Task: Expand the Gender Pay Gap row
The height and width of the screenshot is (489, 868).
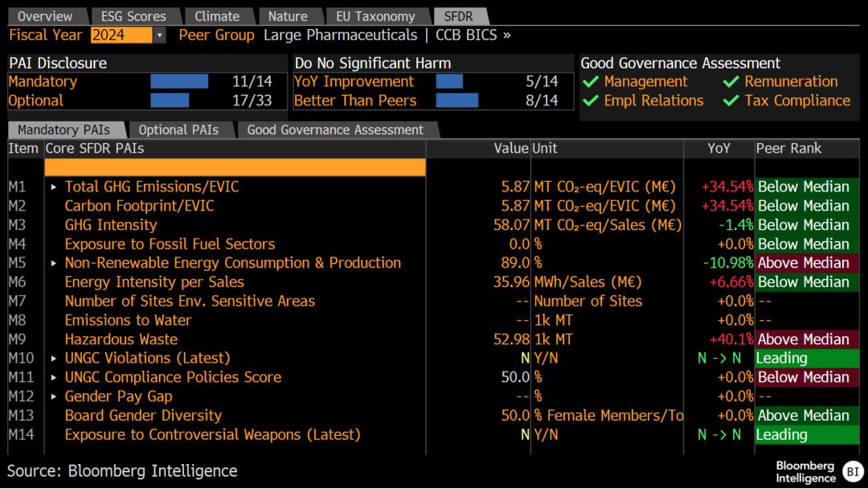Action: (54, 397)
